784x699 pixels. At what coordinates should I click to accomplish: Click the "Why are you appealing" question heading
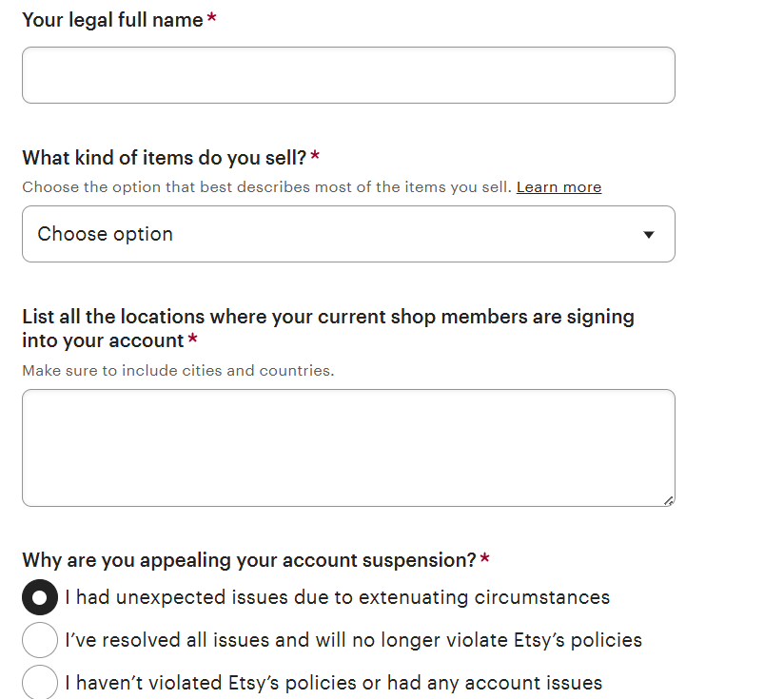[248, 560]
